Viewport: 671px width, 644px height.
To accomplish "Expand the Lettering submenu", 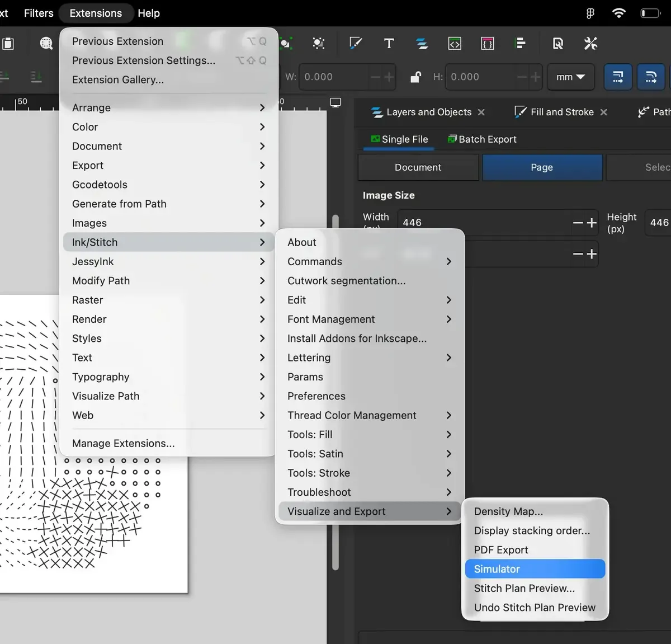I will click(370, 358).
